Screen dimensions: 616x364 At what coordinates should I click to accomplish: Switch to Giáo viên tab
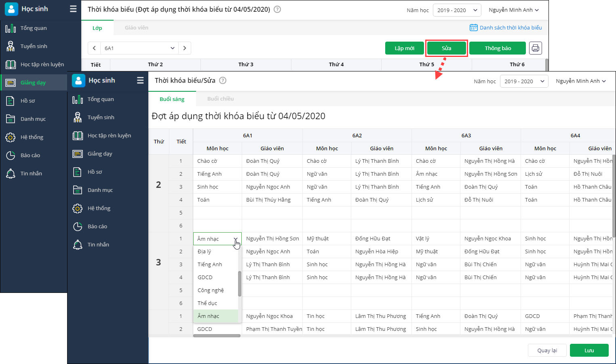click(x=136, y=28)
